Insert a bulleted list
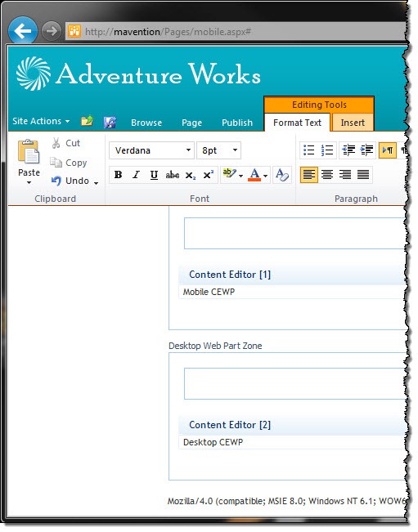This screenshot has height=532, width=418. coord(309,150)
